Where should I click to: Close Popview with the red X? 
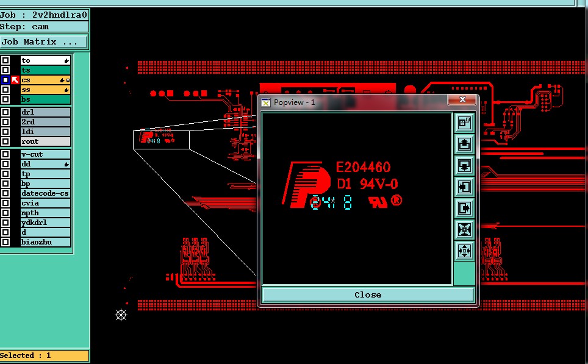pos(462,99)
